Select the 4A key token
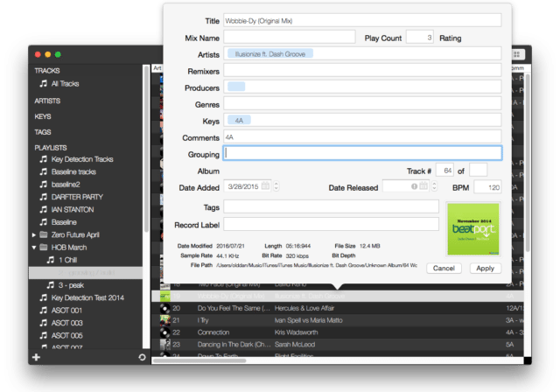560x392 pixels. pos(239,121)
